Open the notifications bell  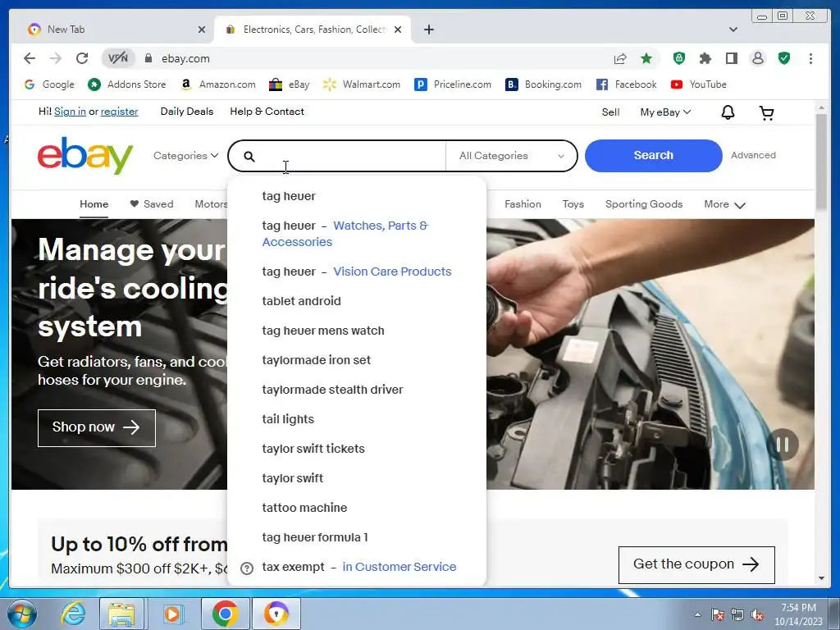pos(728,112)
